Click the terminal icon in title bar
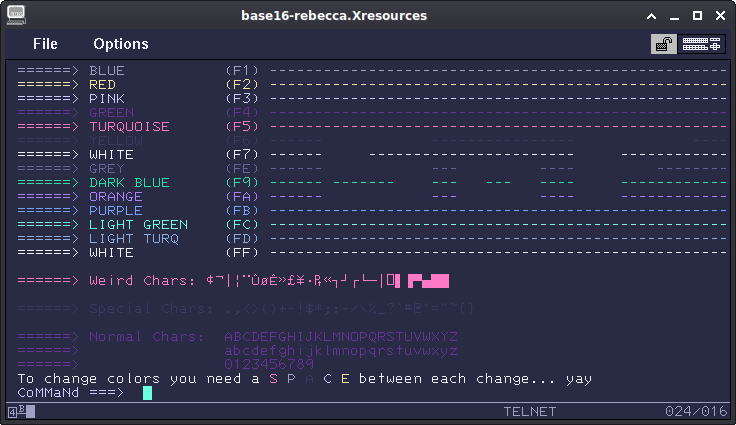The width and height of the screenshot is (736, 425). [x=16, y=15]
